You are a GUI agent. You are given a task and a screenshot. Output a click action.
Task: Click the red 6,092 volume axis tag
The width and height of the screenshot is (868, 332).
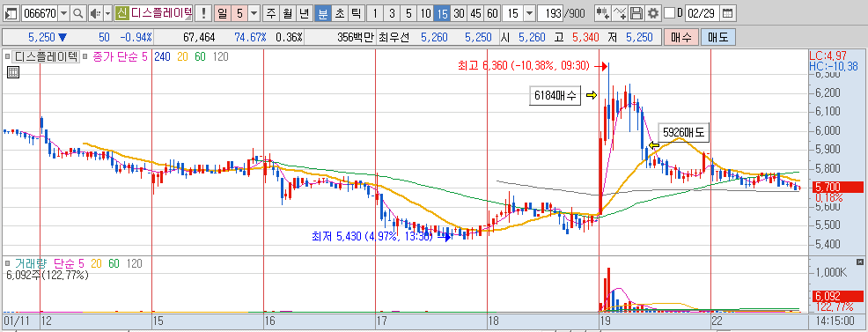pos(836,296)
